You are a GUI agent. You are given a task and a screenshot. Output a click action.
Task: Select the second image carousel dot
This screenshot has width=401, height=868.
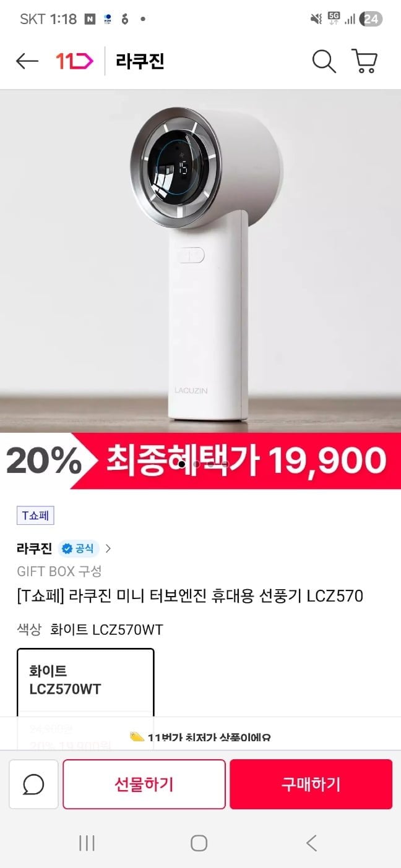pyautogui.click(x=197, y=463)
